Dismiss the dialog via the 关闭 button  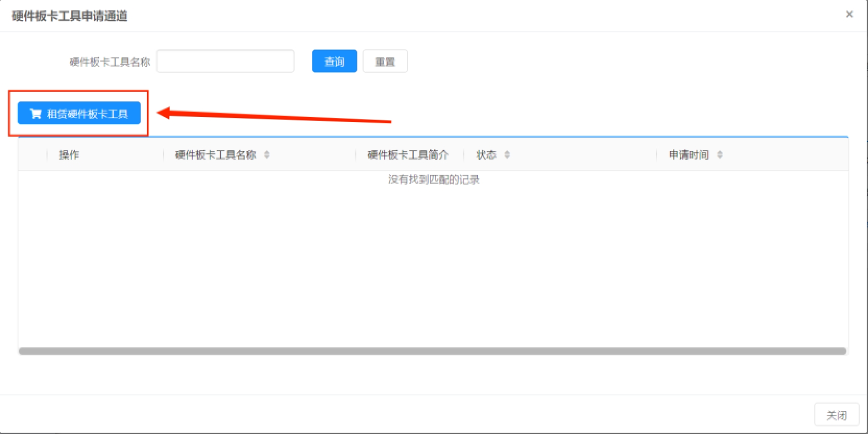(x=836, y=415)
